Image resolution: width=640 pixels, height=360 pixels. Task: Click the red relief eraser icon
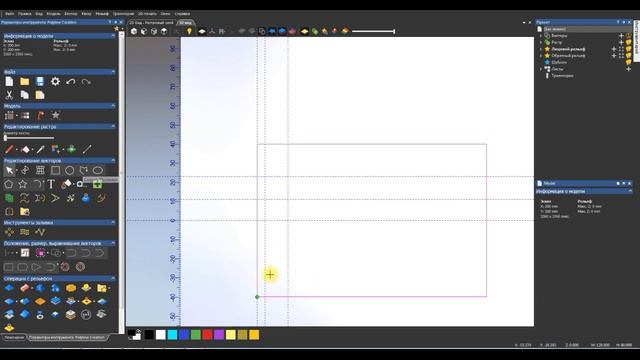(24, 288)
